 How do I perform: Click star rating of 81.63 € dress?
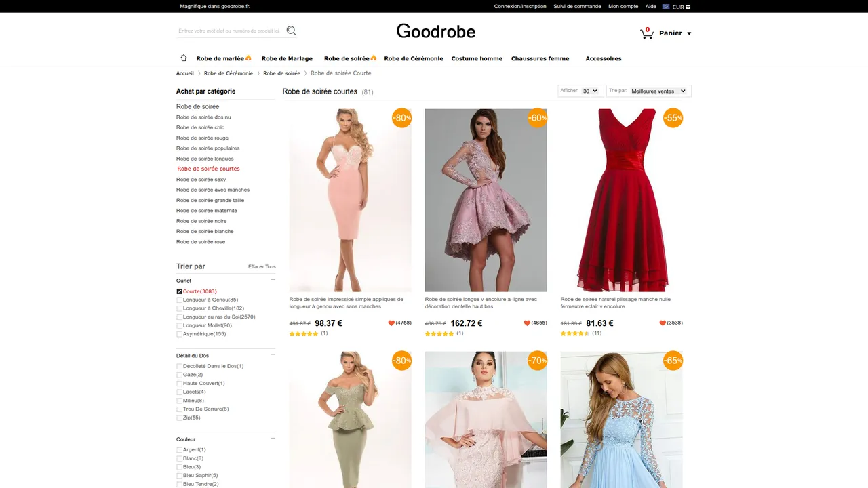(x=575, y=333)
